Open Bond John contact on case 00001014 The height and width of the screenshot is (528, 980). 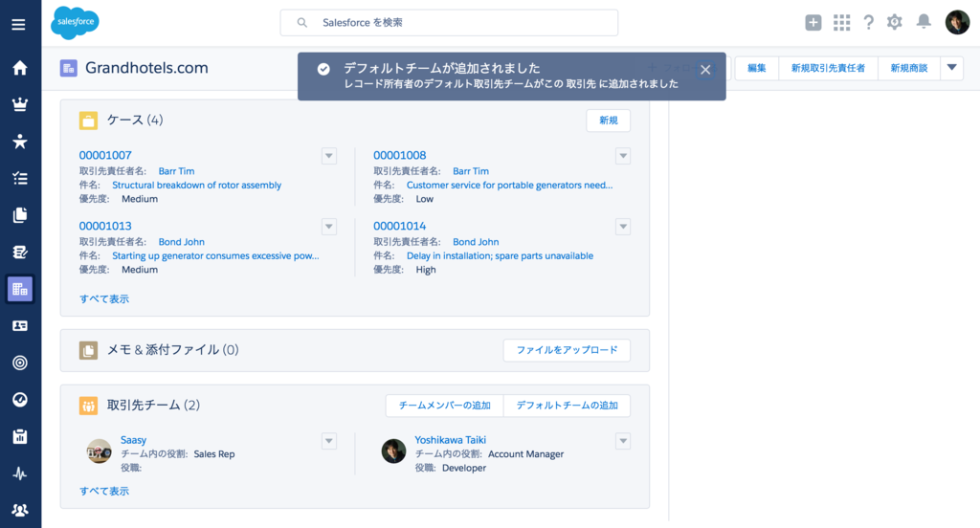[476, 242]
